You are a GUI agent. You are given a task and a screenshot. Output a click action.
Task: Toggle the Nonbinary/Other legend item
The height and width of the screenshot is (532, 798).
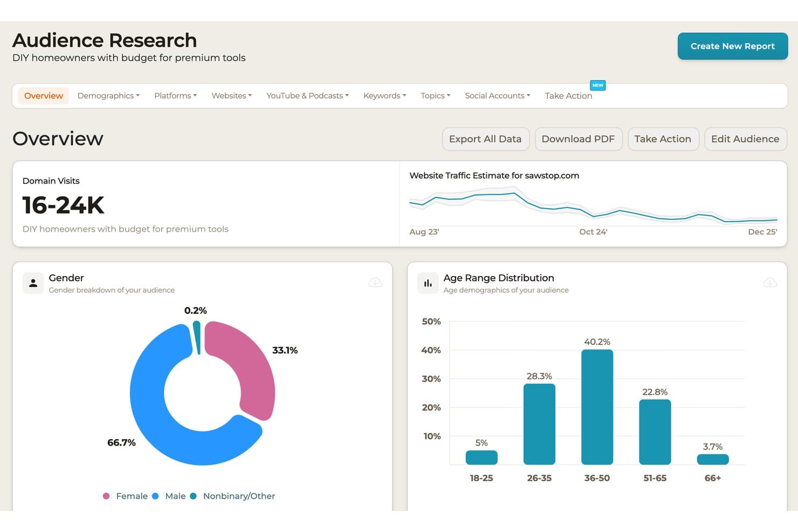pos(232,496)
